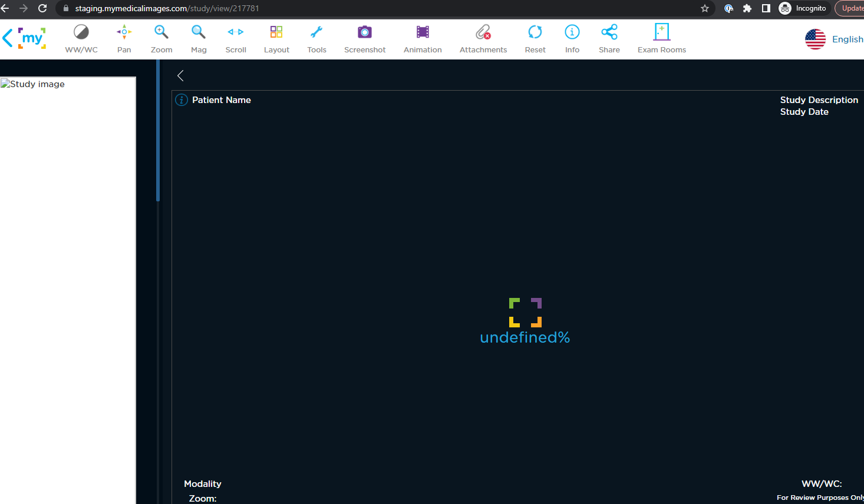
Task: Bookmark this page with star
Action: point(705,8)
